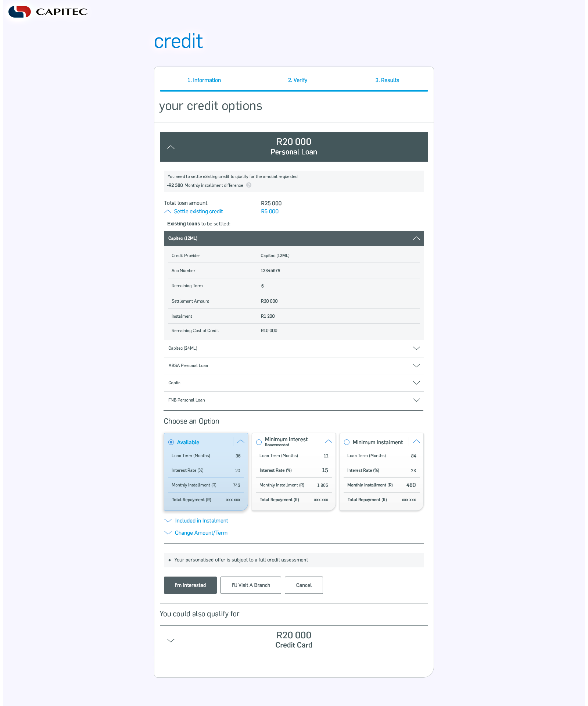Click the I'm Interested button
This screenshot has height=706, width=588.
pos(190,585)
